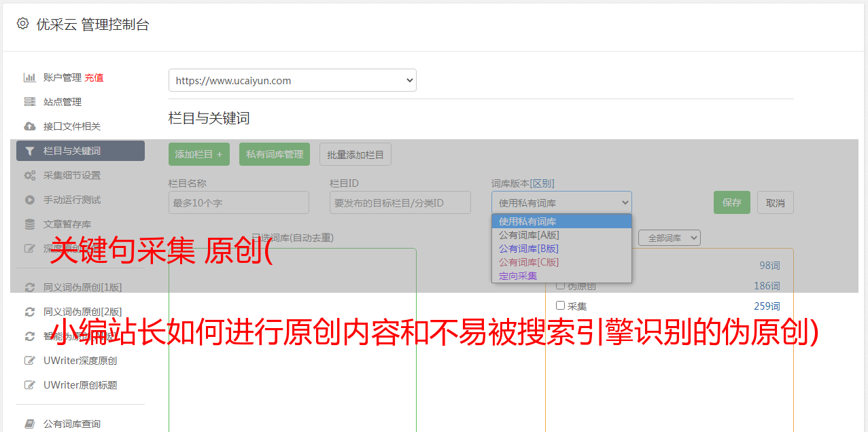868x432 pixels.
Task: Click the edit icon for UWriter深度原创
Action: click(x=29, y=361)
